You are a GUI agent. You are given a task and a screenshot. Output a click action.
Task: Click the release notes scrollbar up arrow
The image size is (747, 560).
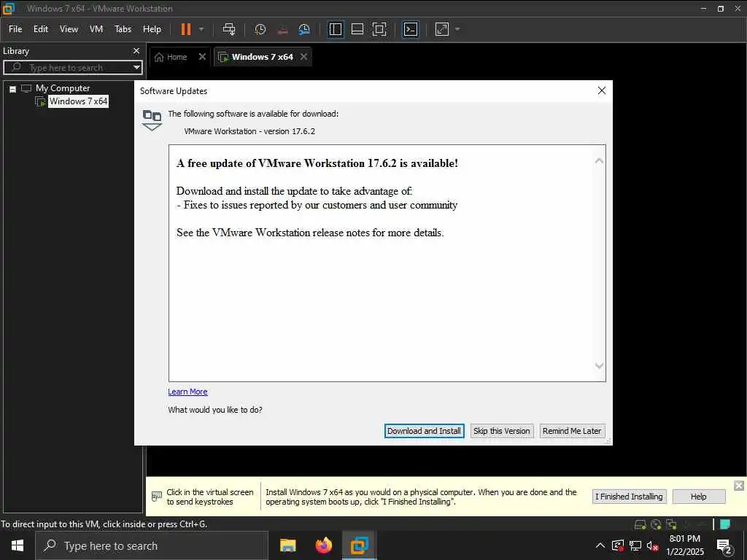coord(600,161)
